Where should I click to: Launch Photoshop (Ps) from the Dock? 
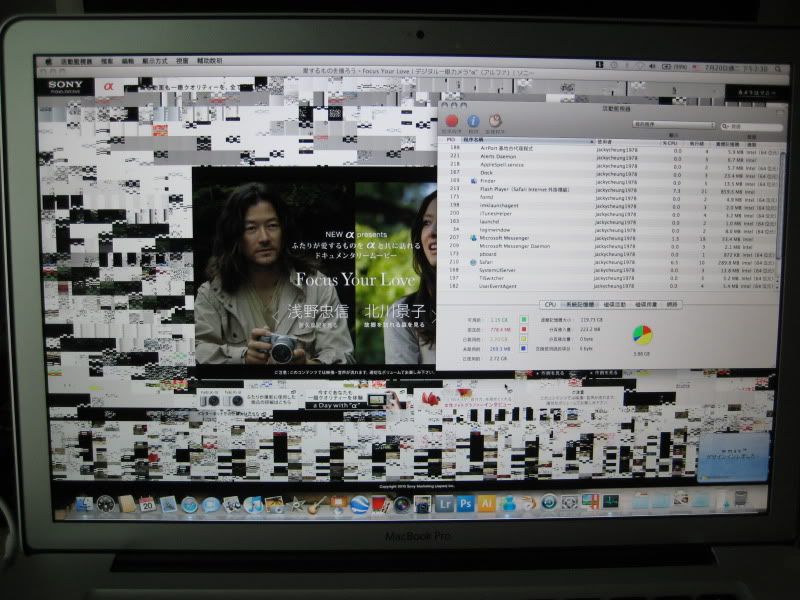[465, 504]
